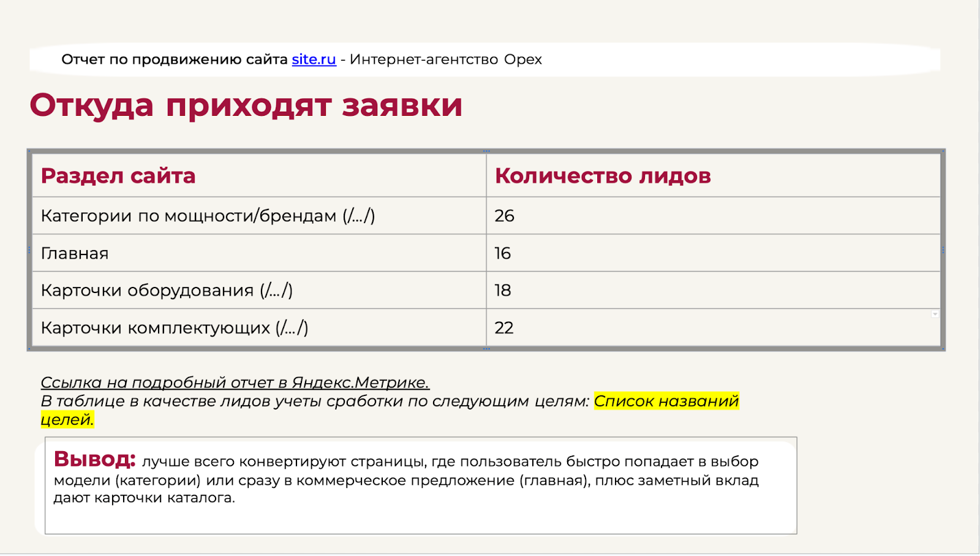Click the cell with value 22

504,328
